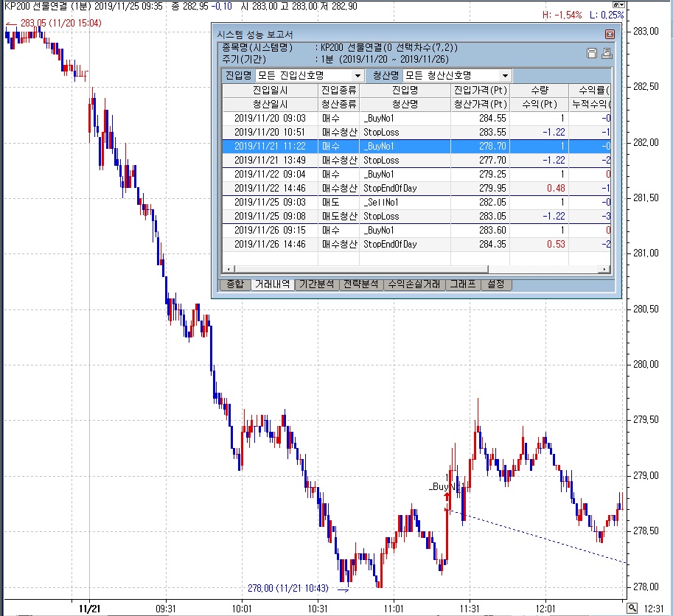
Task: Close the 시스템 성능 보고서 dialog
Action: pyautogui.click(x=610, y=34)
